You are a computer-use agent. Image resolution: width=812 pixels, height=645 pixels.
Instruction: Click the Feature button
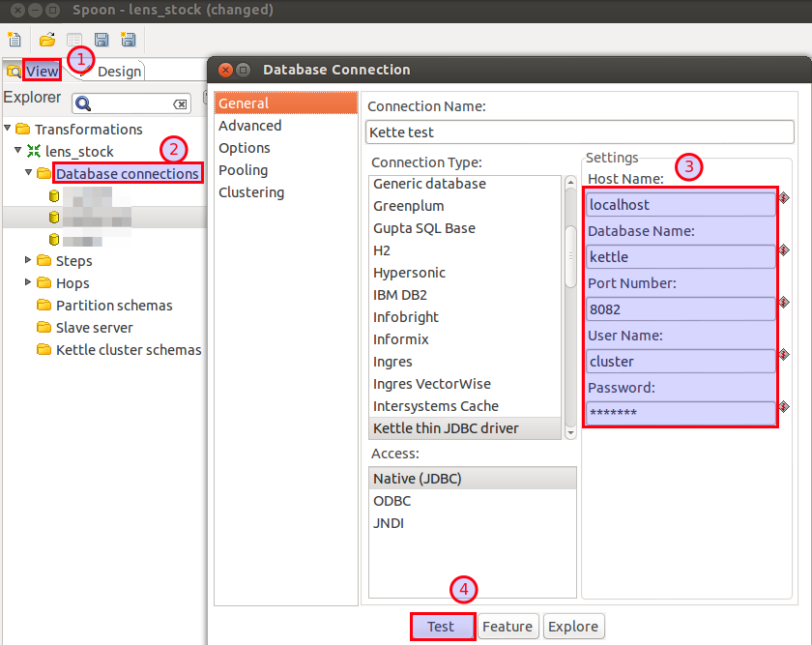click(x=507, y=627)
